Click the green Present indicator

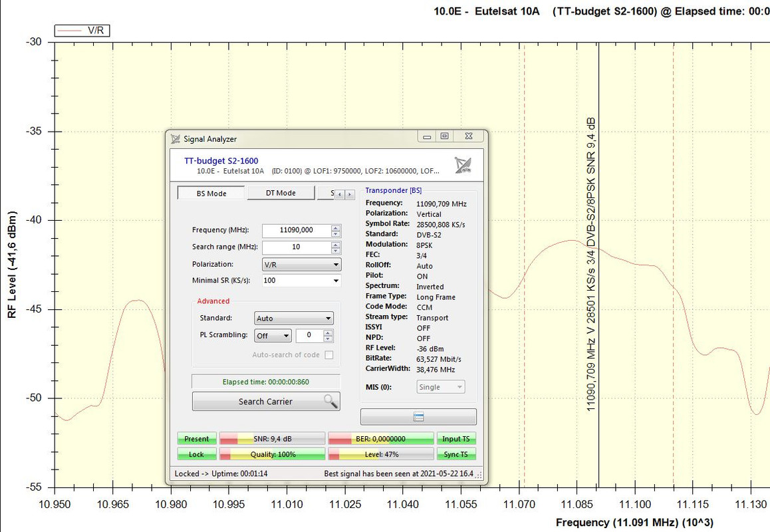[x=196, y=439]
